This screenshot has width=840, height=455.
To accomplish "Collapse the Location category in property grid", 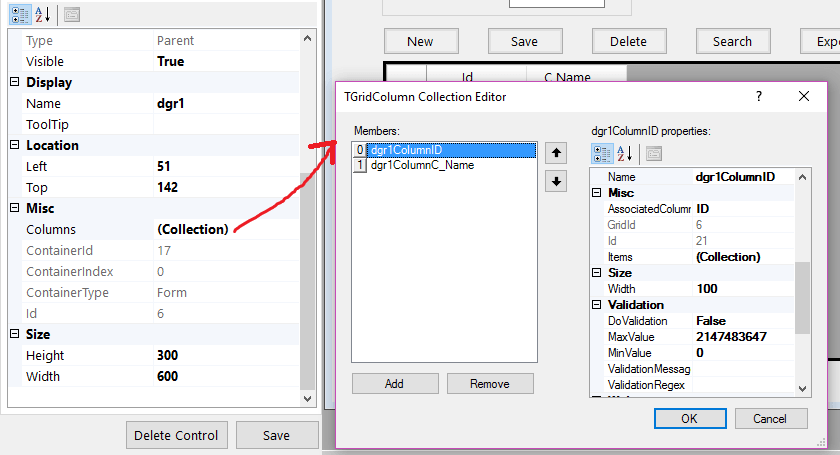I will coord(15,145).
